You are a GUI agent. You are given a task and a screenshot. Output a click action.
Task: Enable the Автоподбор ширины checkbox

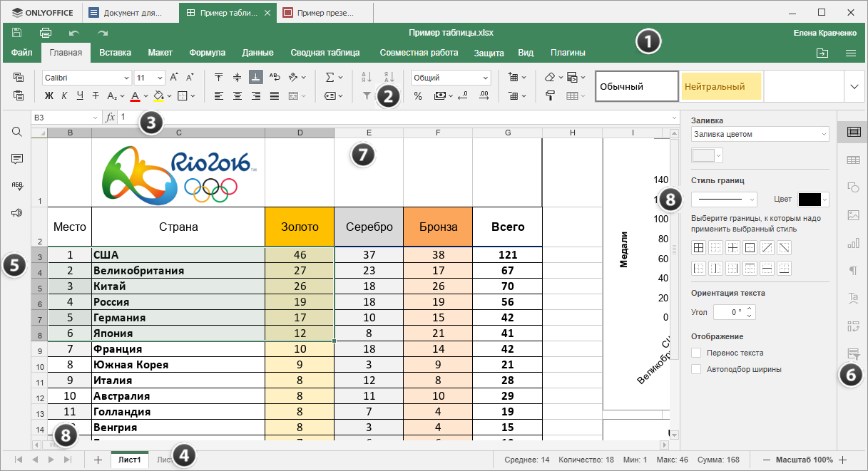coord(696,369)
